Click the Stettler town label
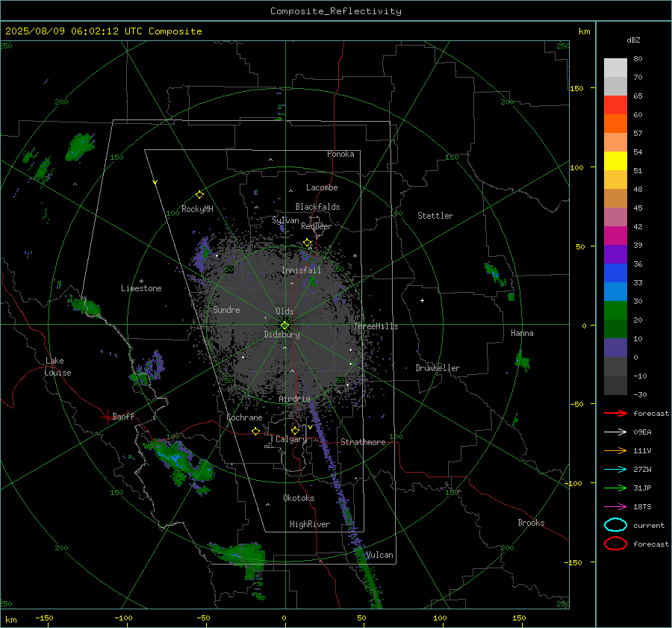 tap(435, 216)
